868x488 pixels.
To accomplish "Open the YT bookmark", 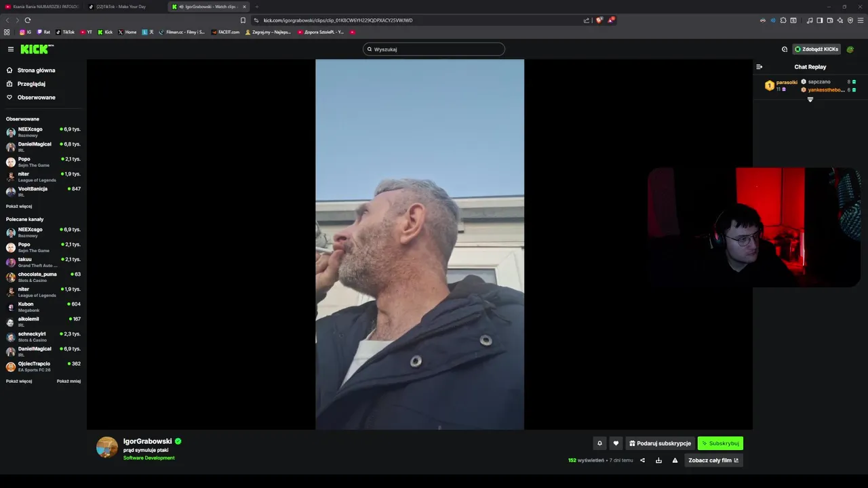I will click(x=86, y=32).
